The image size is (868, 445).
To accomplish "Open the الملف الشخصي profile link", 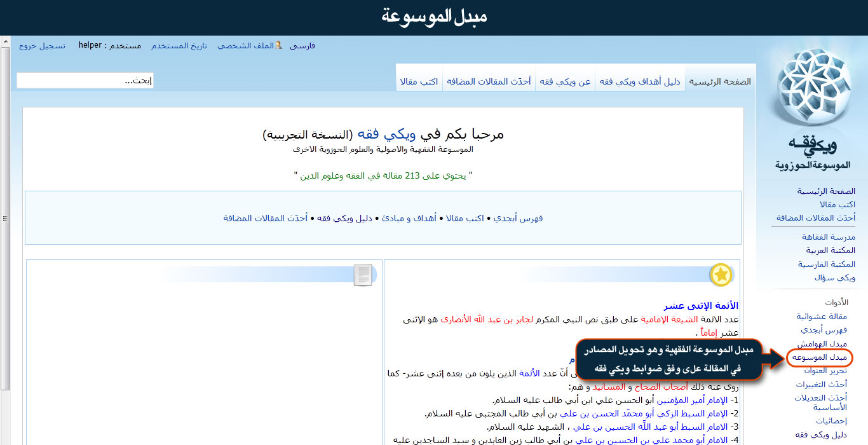I will tap(246, 46).
